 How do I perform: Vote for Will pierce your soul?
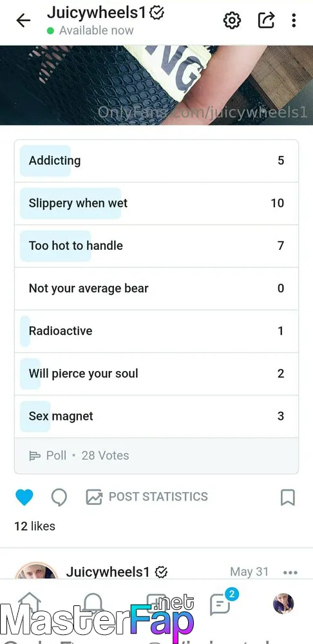coord(156,374)
